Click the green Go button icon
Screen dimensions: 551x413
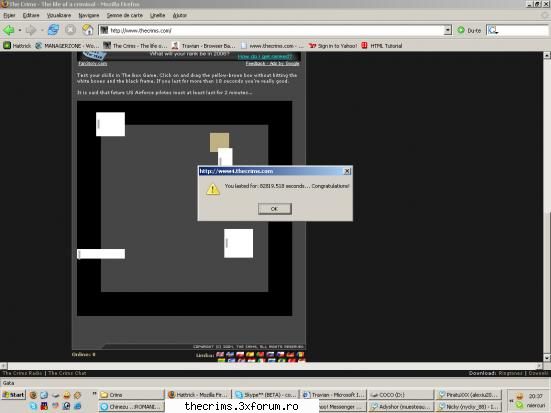[x=461, y=30]
